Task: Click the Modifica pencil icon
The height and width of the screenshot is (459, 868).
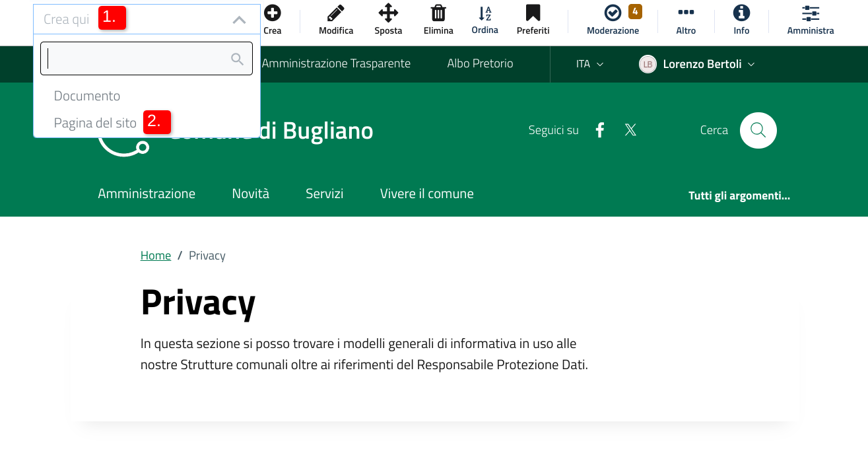Action: point(336,13)
